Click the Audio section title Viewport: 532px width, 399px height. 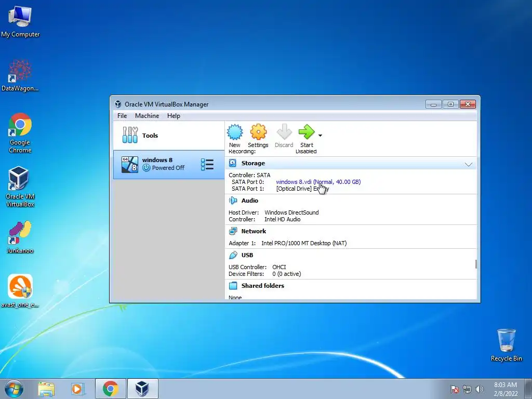pos(250,201)
